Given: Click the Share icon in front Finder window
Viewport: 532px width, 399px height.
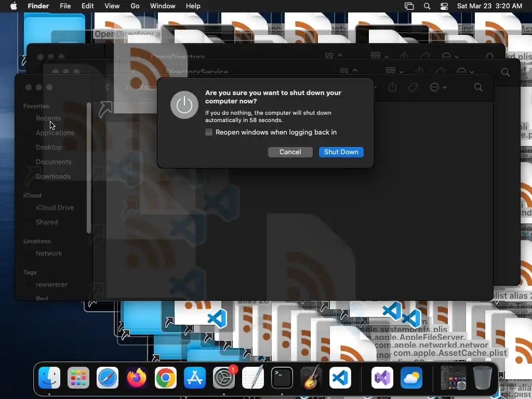Looking at the screenshot, I should (x=392, y=87).
